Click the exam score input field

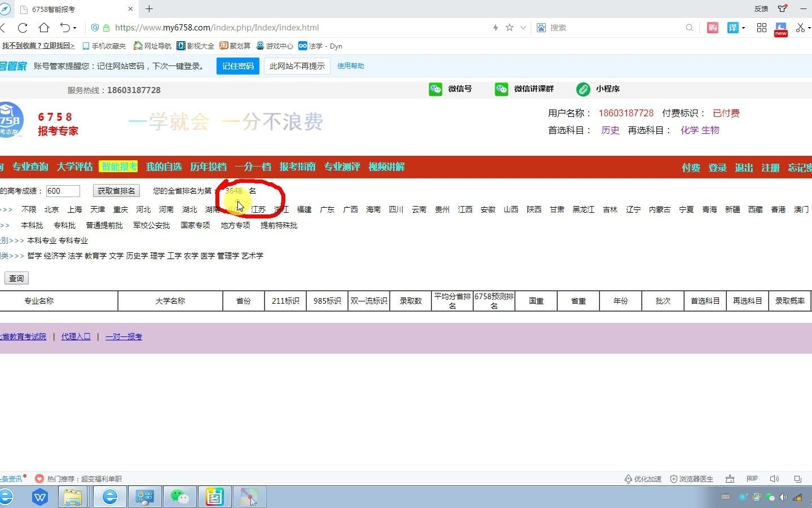63,191
